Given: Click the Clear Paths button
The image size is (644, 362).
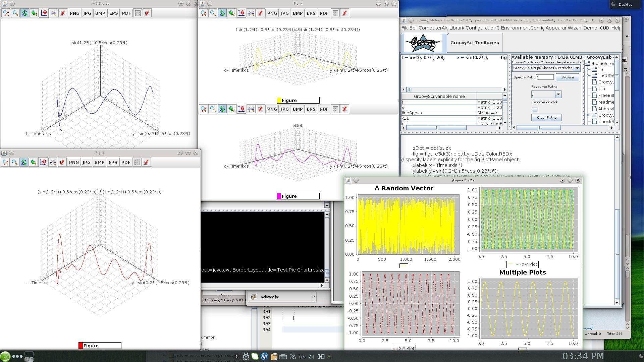Looking at the screenshot, I should point(546,118).
